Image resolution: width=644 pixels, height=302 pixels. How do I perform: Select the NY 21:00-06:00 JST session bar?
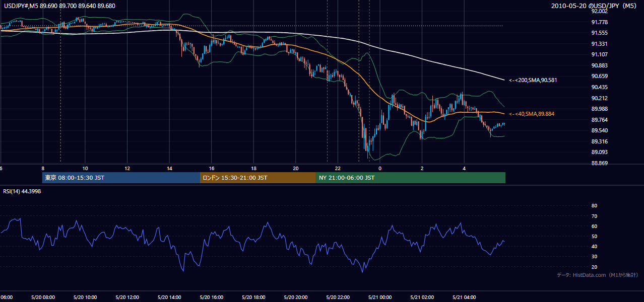coord(411,178)
